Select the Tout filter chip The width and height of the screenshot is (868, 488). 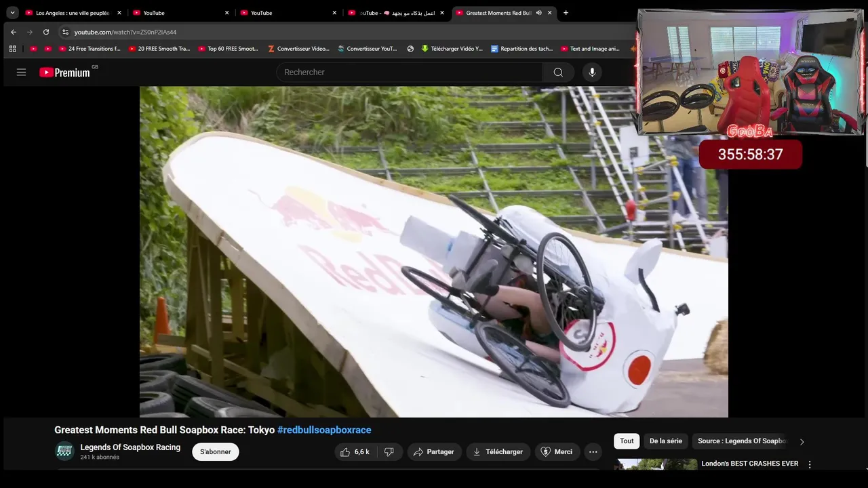point(627,441)
